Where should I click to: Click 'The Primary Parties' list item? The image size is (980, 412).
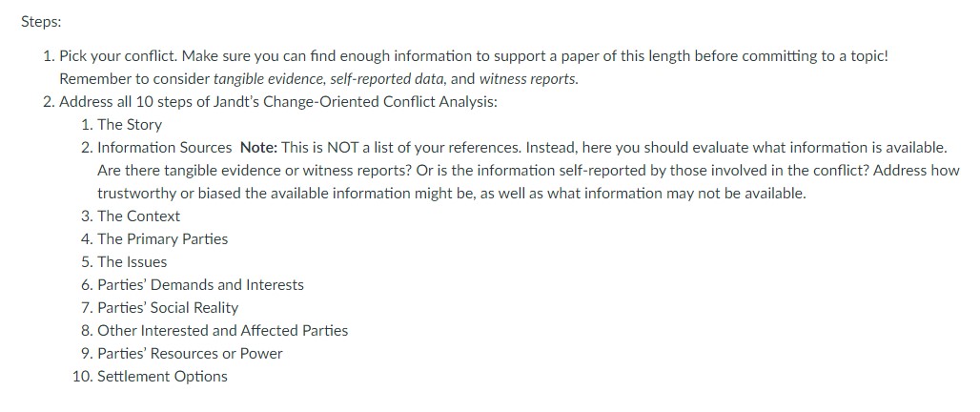[162, 239]
